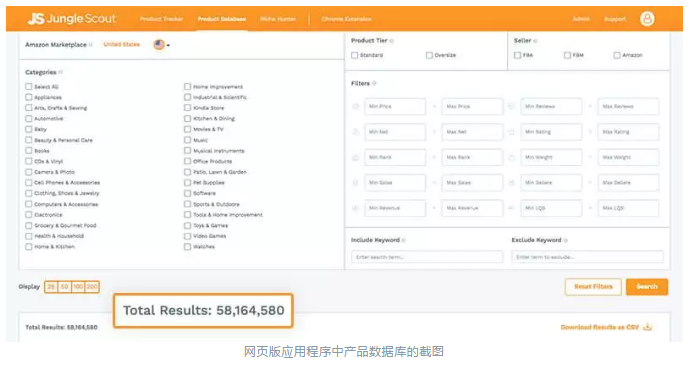Image resolution: width=690 pixels, height=366 pixels.
Task: Tick the Oversize product tier checkbox
Action: 429,55
